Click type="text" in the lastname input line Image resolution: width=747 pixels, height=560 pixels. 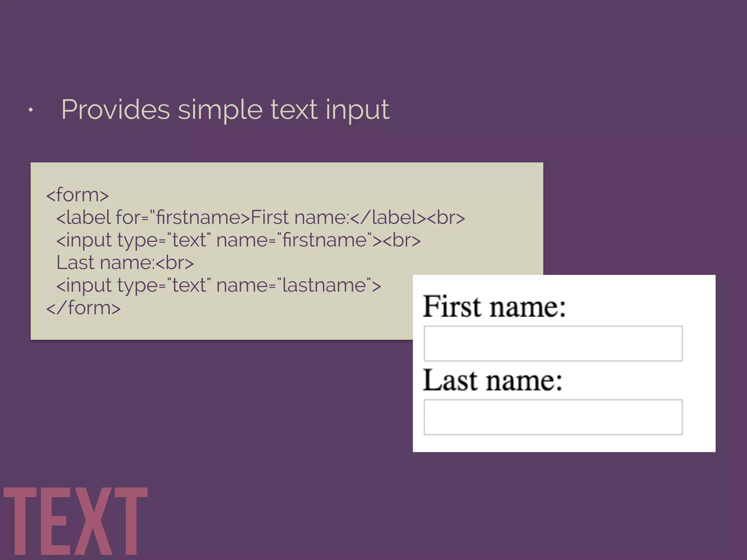(164, 285)
